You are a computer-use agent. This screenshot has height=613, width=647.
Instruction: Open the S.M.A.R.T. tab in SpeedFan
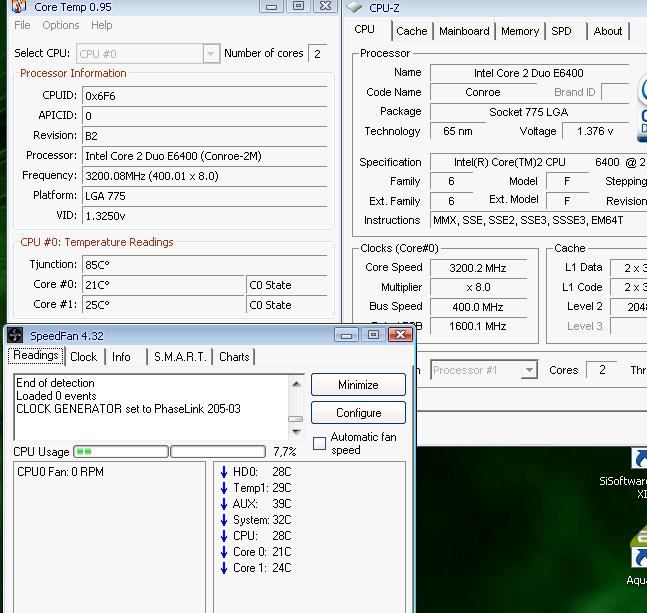tap(180, 357)
